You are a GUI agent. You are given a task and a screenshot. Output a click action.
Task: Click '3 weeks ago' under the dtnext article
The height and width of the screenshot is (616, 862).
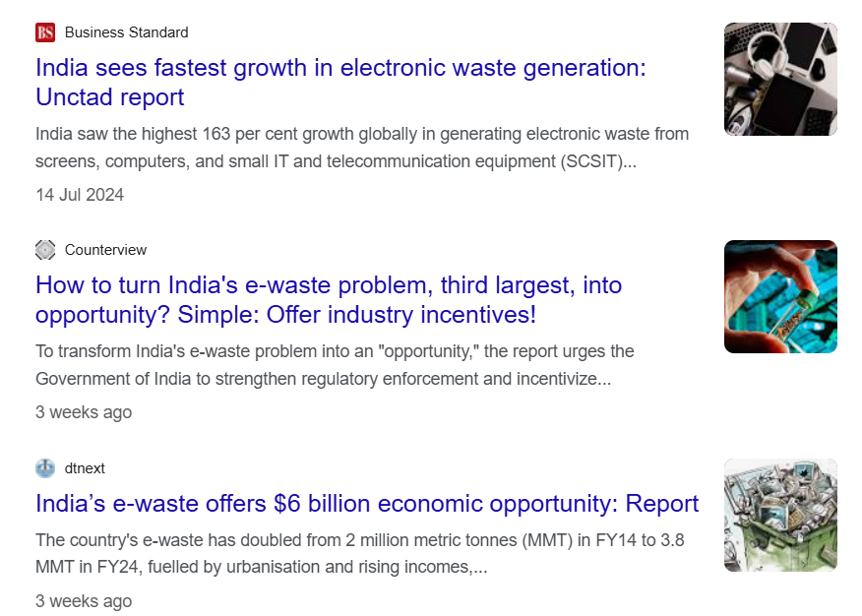(x=84, y=601)
